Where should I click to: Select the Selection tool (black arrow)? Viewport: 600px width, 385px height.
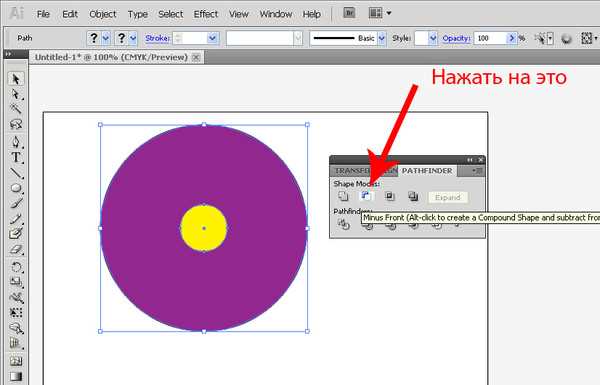[x=16, y=79]
